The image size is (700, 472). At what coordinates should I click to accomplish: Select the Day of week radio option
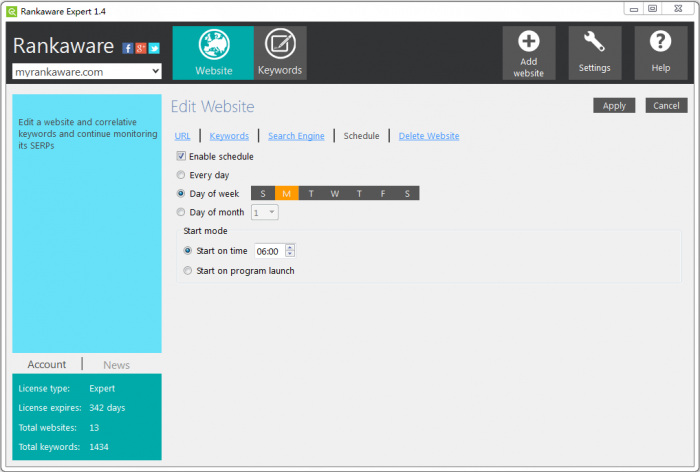pos(181,193)
